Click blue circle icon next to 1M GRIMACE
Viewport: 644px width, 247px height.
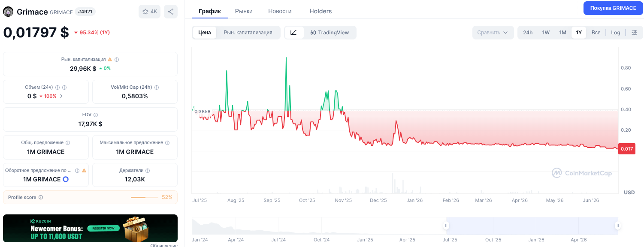(66, 179)
